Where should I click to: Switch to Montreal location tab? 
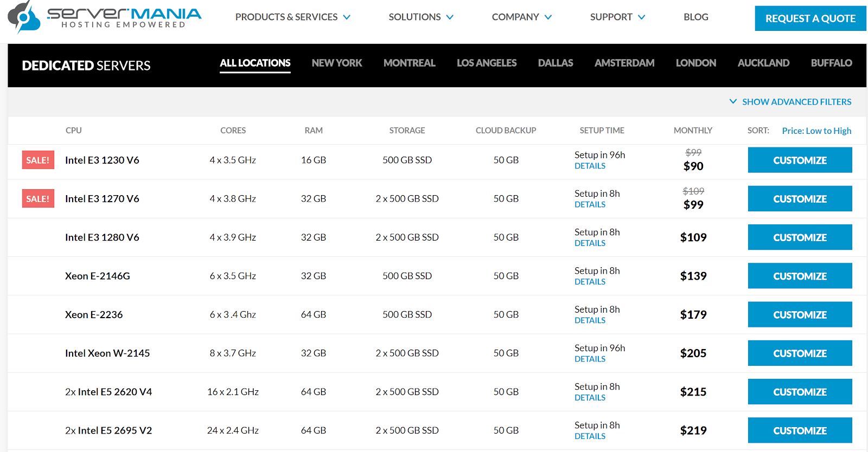click(410, 63)
